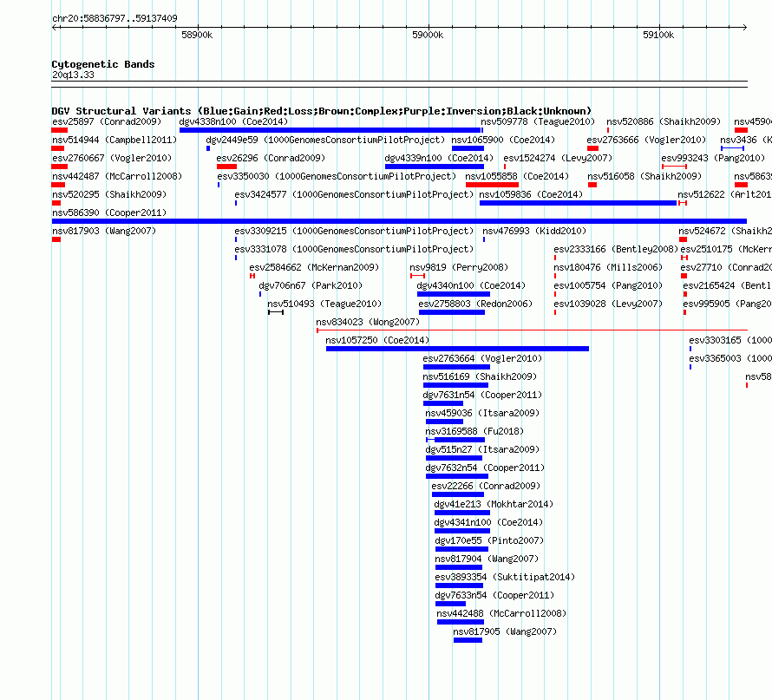Click the dgv4338n100 (Coe2014) variant label
The width and height of the screenshot is (772, 700).
pos(233,121)
